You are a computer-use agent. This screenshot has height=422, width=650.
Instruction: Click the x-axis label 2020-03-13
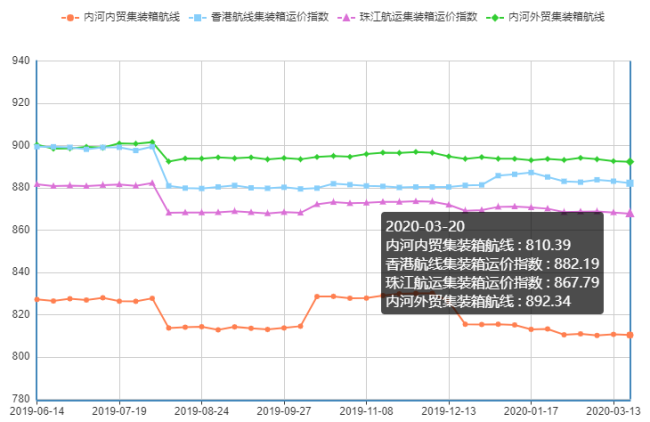(x=613, y=411)
